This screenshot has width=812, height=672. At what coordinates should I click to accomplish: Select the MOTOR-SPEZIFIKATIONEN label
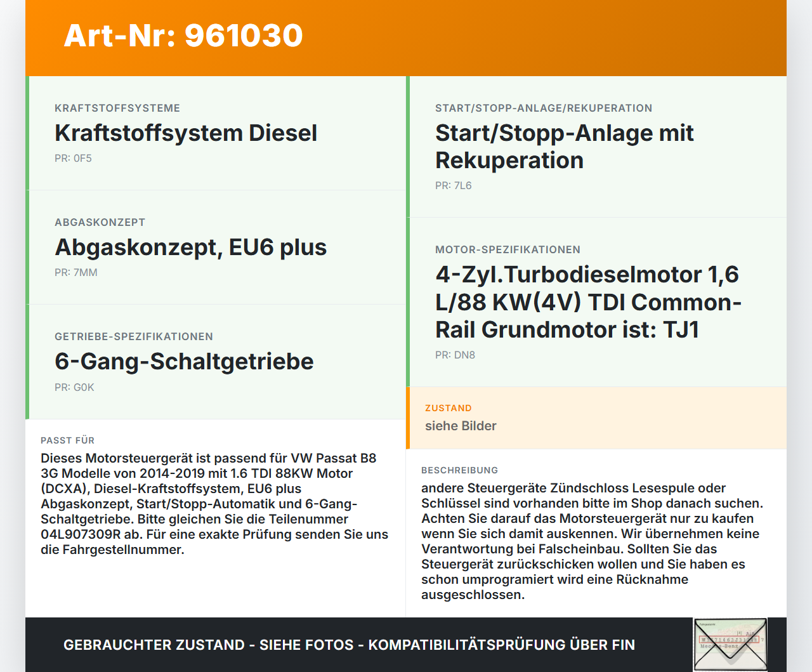[507, 249]
